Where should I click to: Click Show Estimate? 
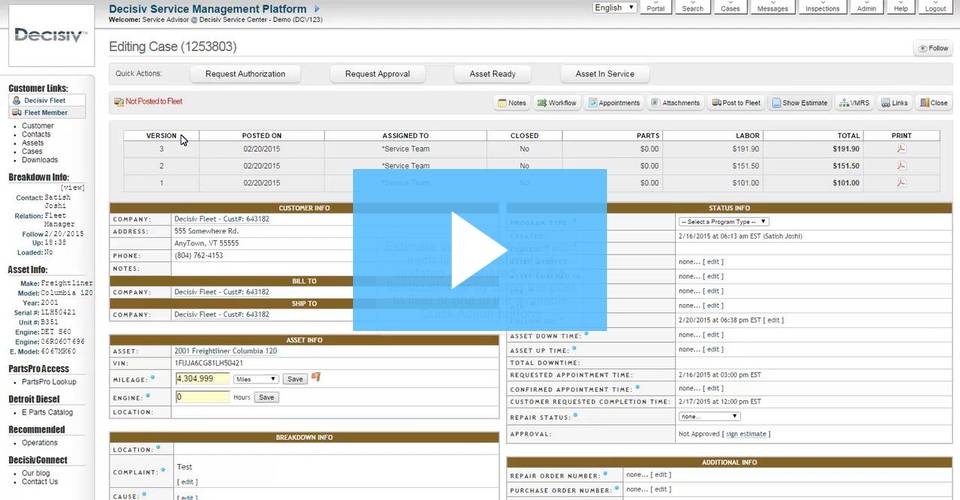coord(800,103)
